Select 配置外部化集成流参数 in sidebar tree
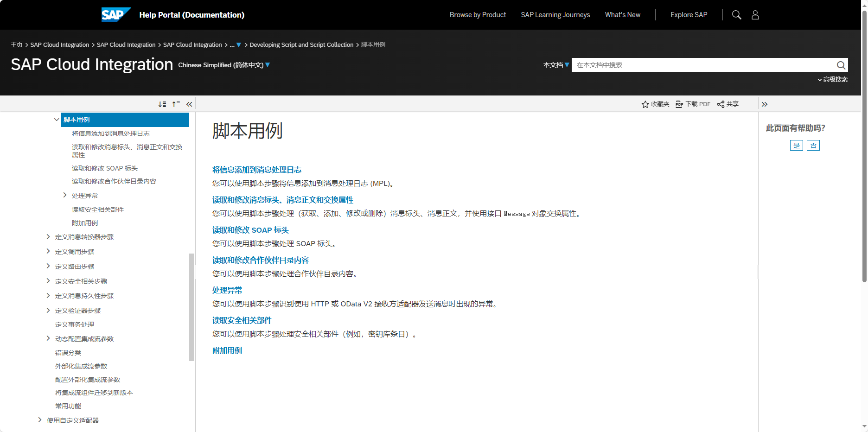This screenshot has width=868, height=432. [88, 380]
